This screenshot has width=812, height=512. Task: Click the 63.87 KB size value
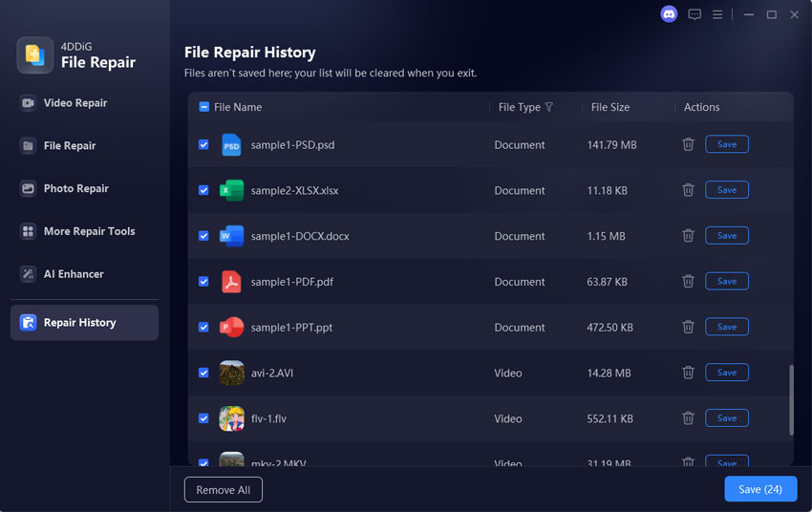pos(607,282)
